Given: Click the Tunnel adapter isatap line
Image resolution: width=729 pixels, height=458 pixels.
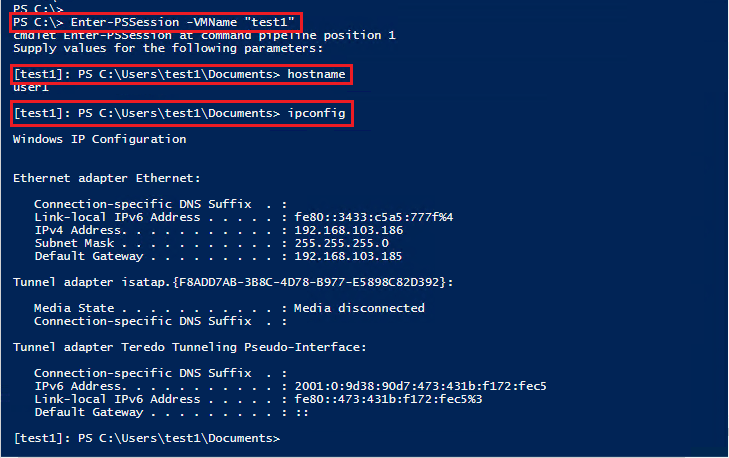Looking at the screenshot, I should click(x=233, y=282).
